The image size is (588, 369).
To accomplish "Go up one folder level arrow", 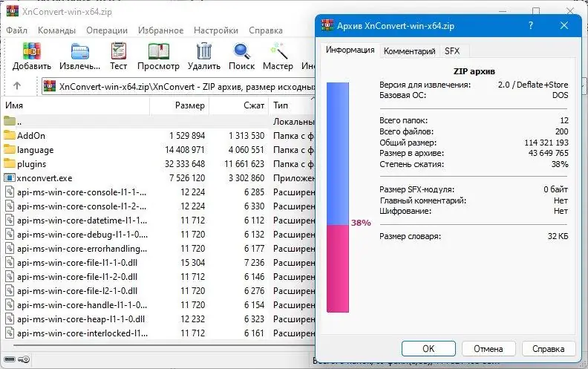I will (17, 86).
